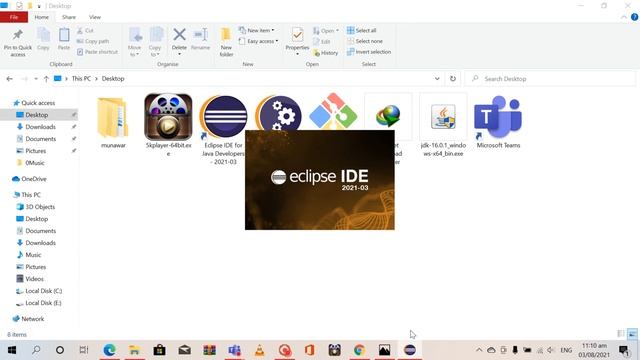Click Eclipse icon in taskbar

pyautogui.click(x=409, y=350)
